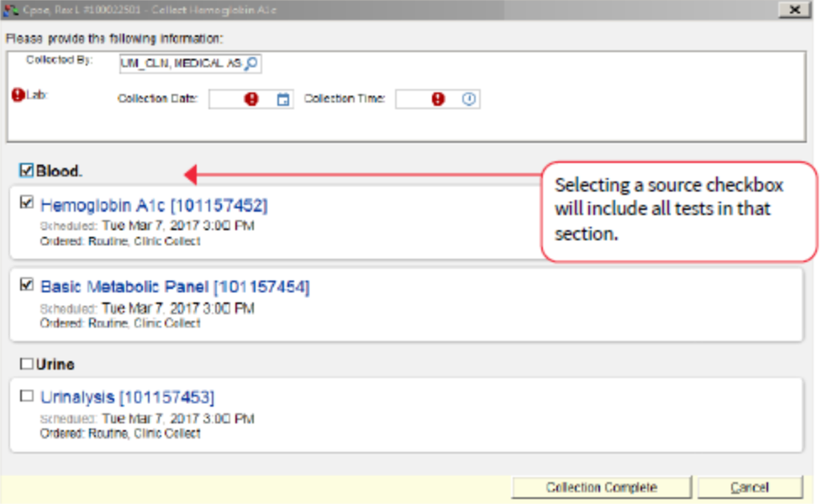Click the Collection Time clock icon
The image size is (822, 504).
click(469, 99)
